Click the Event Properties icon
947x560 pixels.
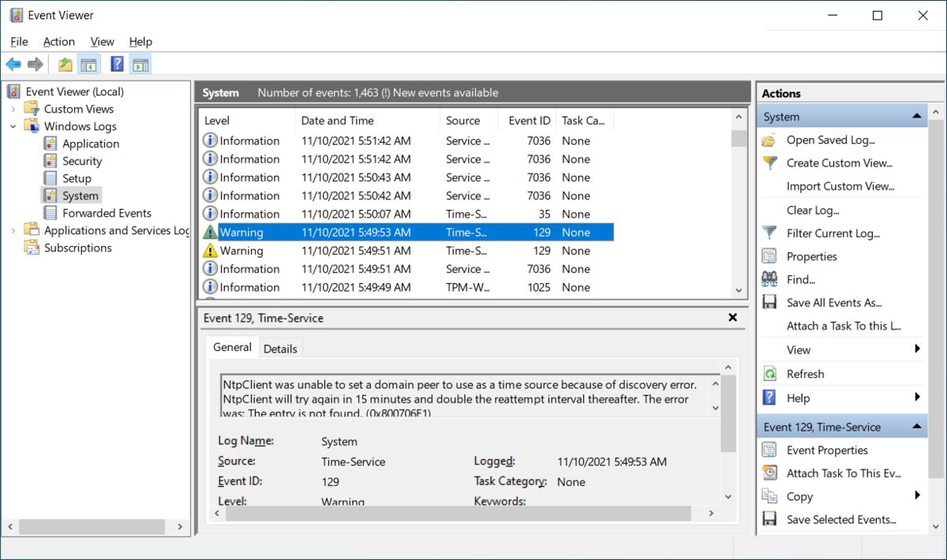point(769,450)
